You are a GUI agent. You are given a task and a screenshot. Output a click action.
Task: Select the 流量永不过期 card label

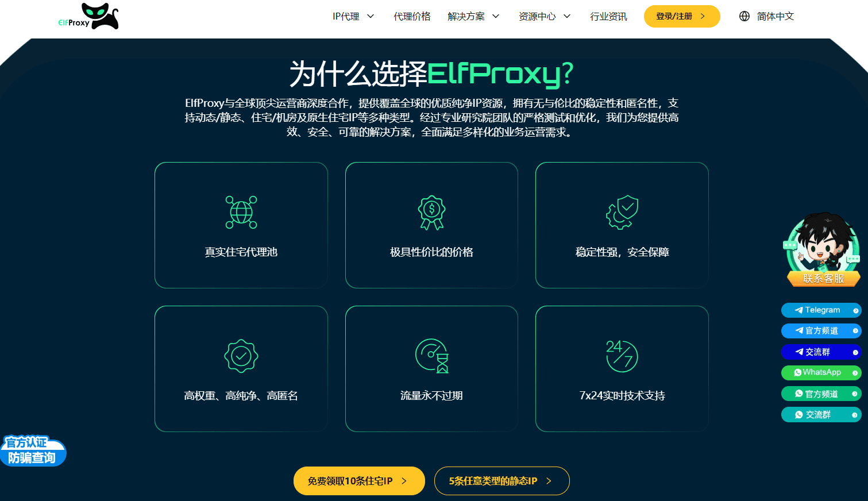pos(431,396)
